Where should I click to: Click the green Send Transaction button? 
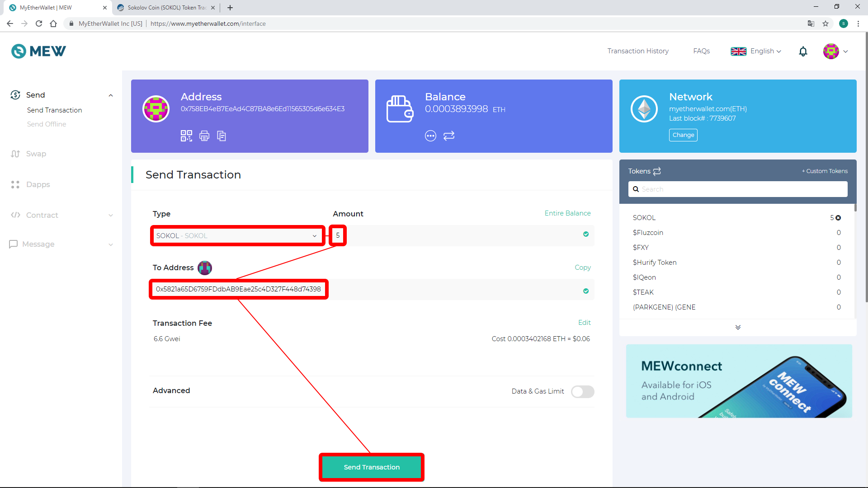(372, 467)
